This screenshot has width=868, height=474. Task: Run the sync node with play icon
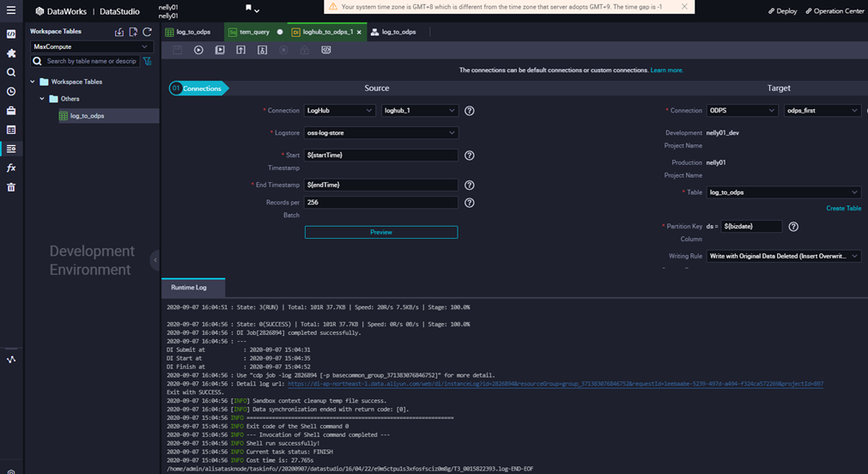(x=198, y=50)
